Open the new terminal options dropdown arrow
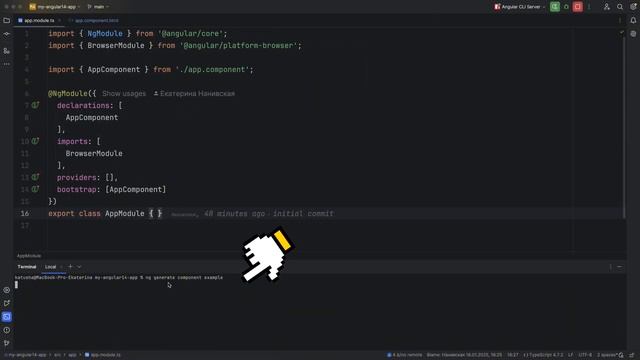The width and height of the screenshot is (640, 360). 79,267
